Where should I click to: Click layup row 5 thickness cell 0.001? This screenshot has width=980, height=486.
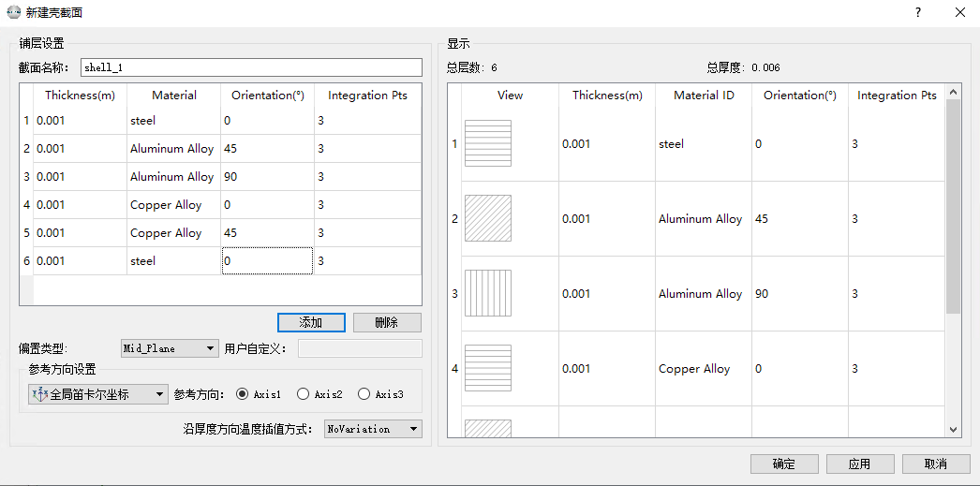(x=80, y=232)
